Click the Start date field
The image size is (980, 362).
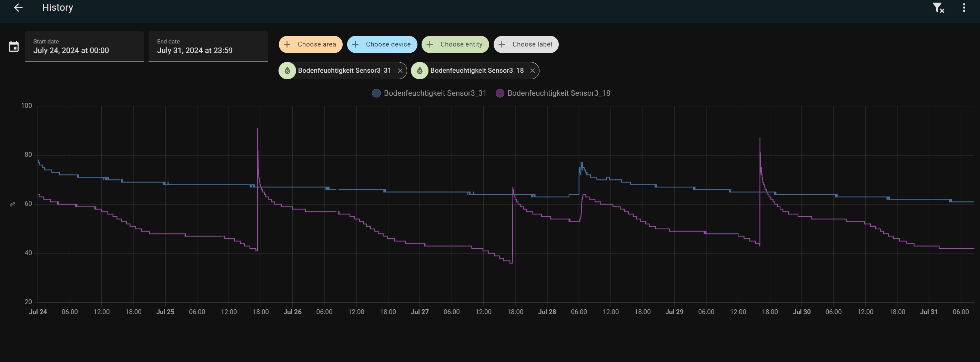84,46
